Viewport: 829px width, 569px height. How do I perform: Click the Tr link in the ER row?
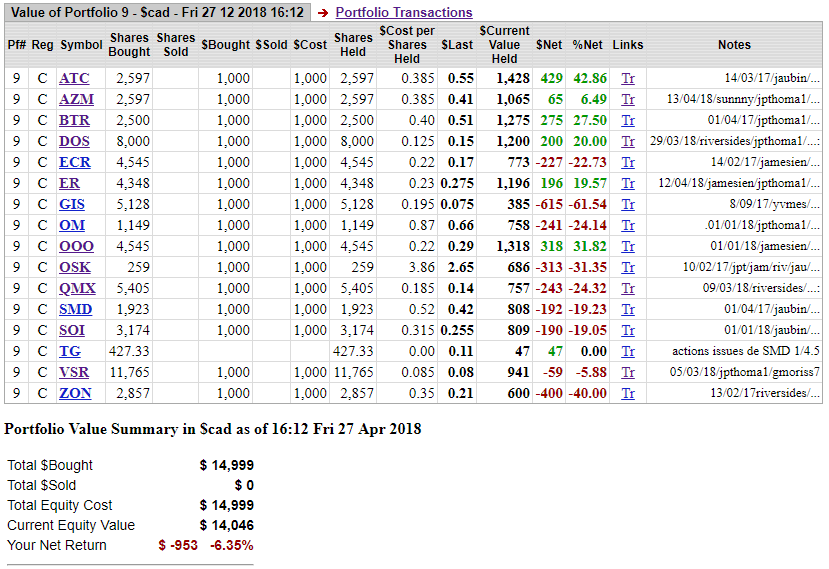627,183
